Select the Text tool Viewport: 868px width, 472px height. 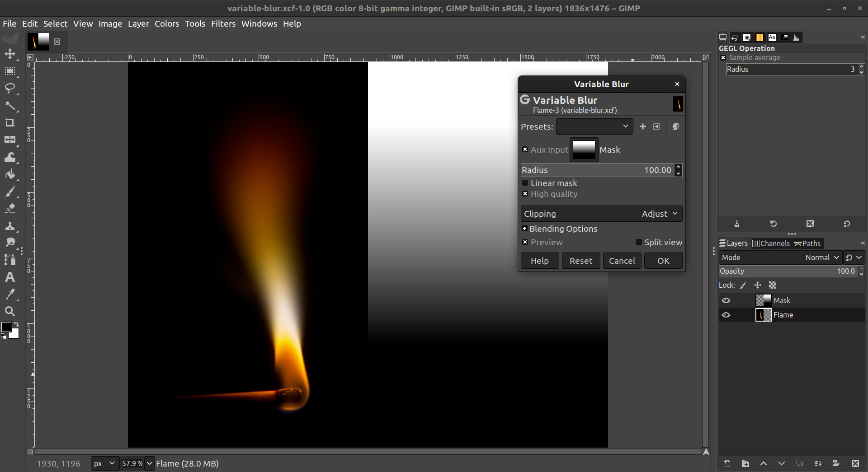point(10,277)
